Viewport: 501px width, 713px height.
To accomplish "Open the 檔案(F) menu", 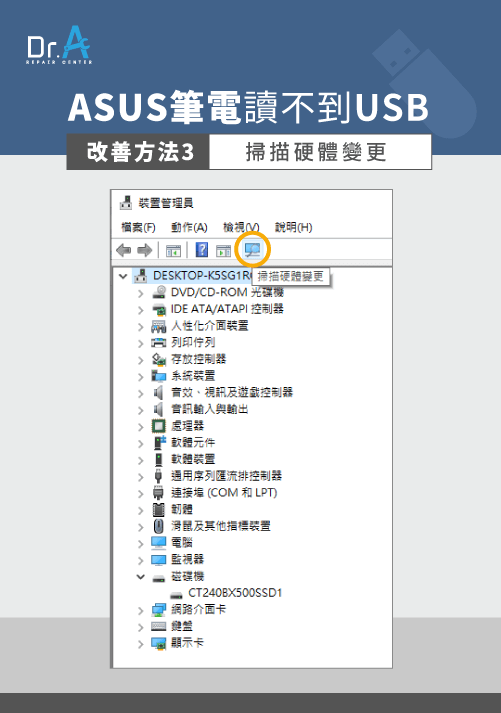I will [x=138, y=227].
